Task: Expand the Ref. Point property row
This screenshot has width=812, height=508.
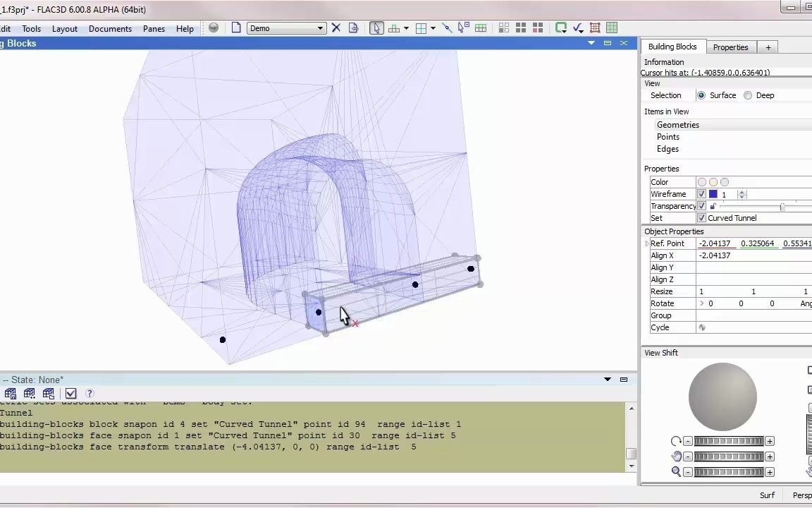Action: coord(646,243)
